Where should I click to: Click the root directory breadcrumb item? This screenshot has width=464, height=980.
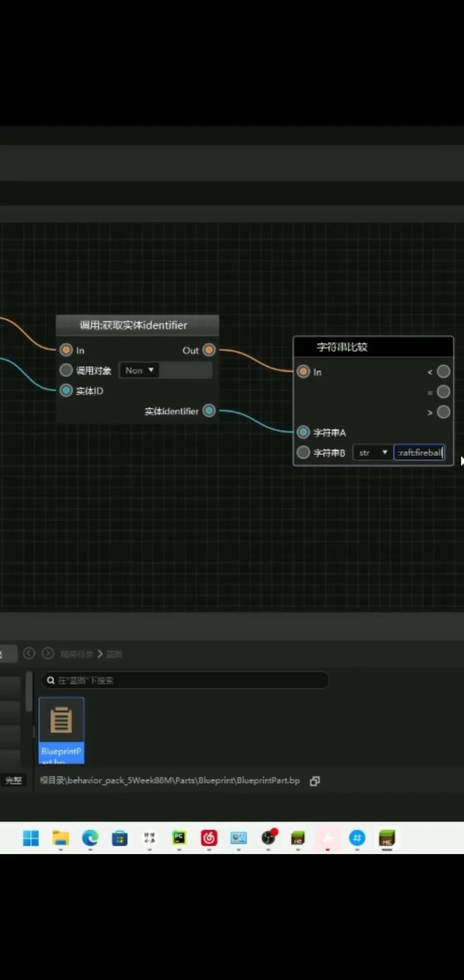coord(76,654)
